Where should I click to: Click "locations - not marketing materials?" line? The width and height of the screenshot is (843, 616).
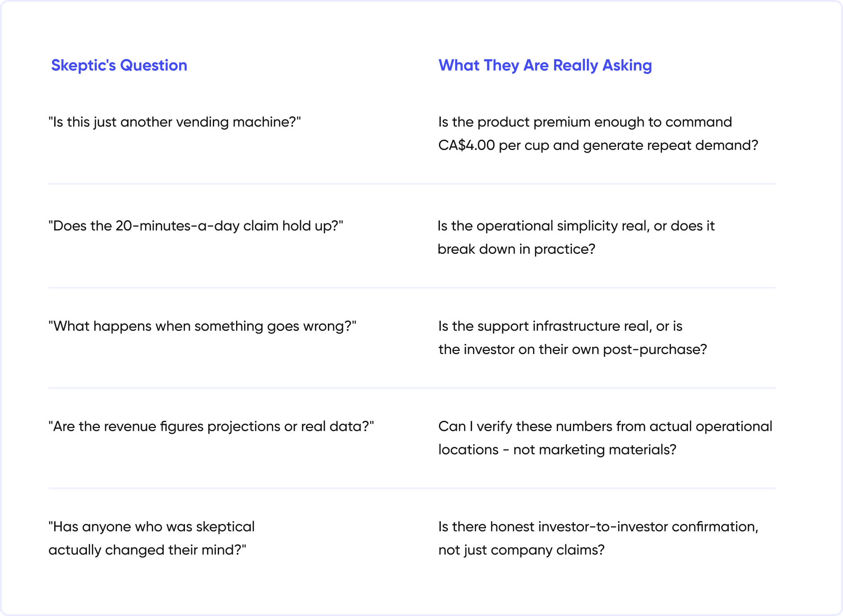point(557,450)
